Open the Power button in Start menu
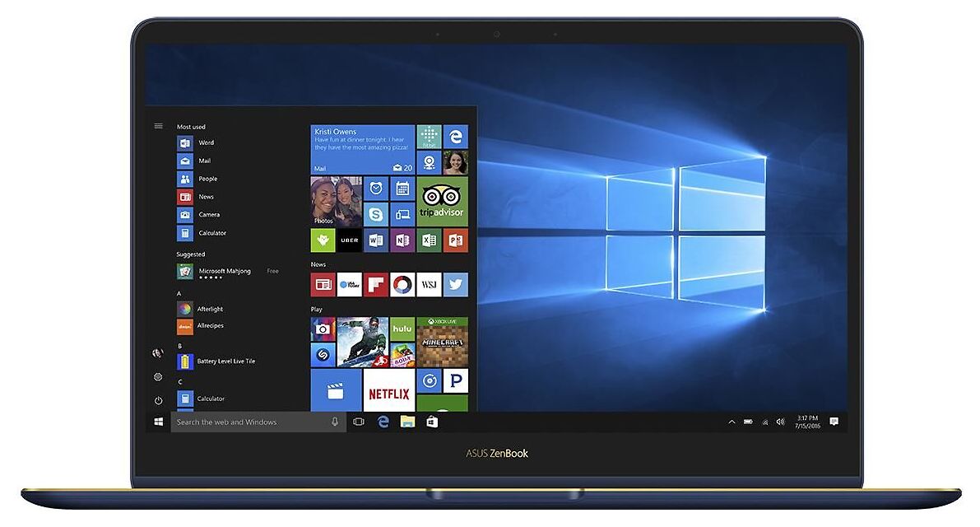Image resolution: width=980 pixels, height=527 pixels. click(158, 401)
